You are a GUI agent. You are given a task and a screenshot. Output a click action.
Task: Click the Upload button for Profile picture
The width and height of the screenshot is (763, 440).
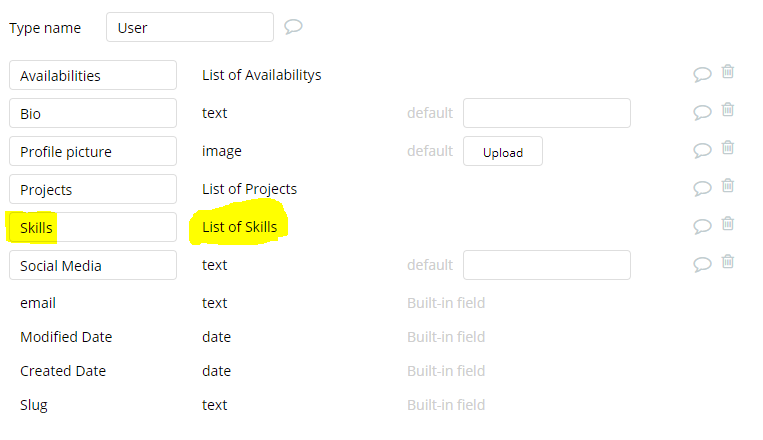pos(503,152)
